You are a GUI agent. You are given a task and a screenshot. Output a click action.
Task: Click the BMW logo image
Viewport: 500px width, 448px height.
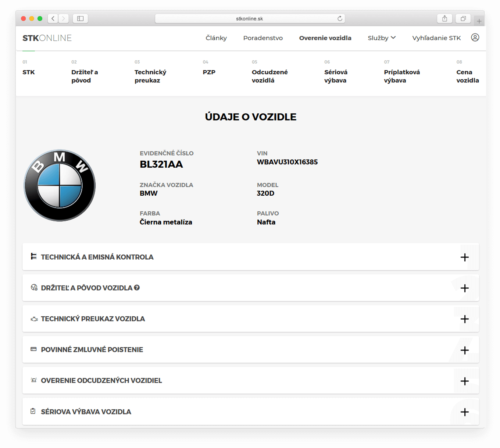click(x=60, y=185)
